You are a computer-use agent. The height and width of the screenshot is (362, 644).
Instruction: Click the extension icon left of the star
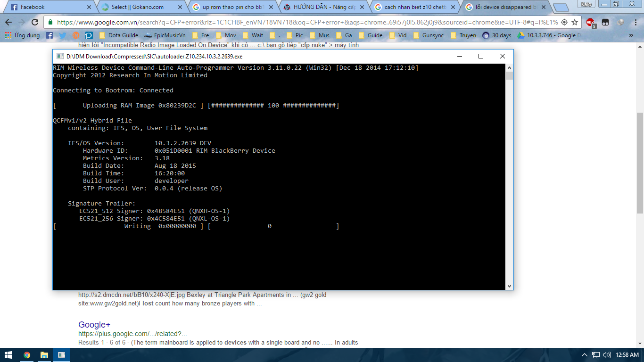point(564,22)
